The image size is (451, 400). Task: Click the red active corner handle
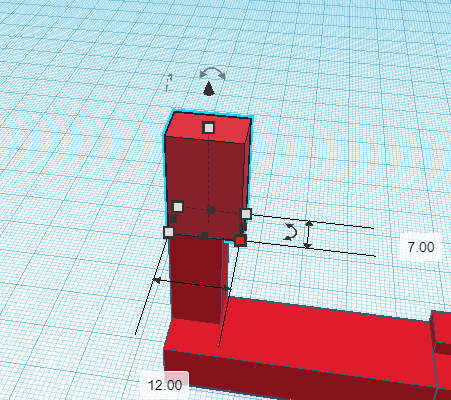240,240
